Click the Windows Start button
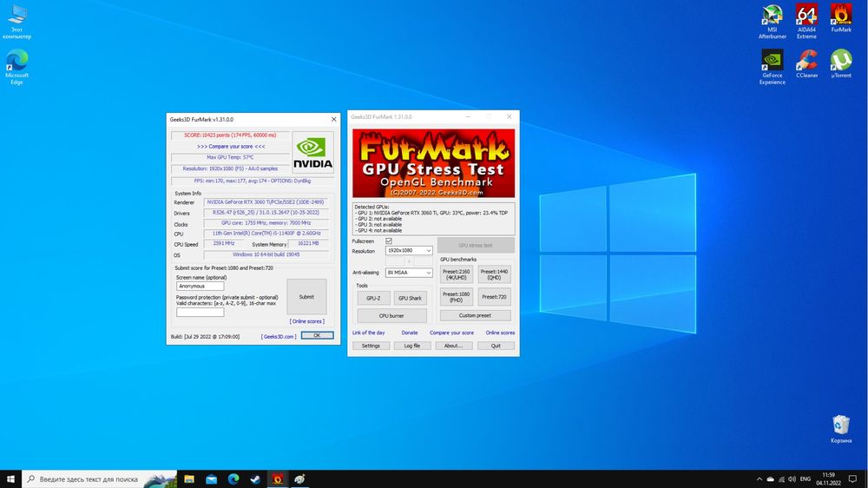The image size is (868, 488). click(10, 479)
